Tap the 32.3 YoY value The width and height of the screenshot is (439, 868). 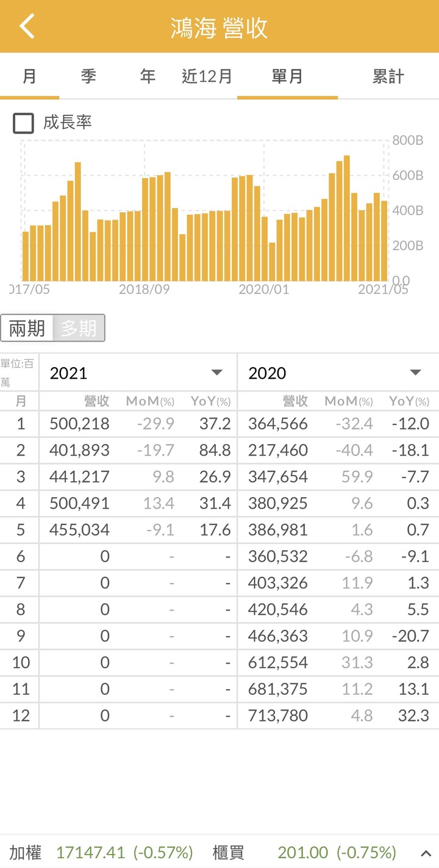tap(413, 716)
